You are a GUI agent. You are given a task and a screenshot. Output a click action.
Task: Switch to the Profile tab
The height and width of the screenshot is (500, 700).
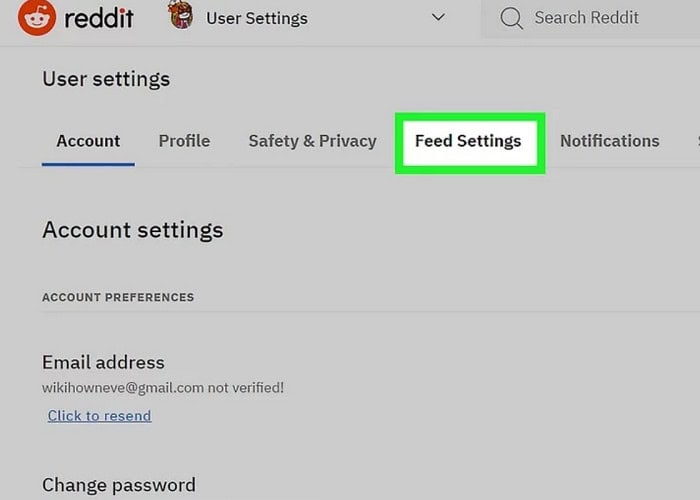184,141
